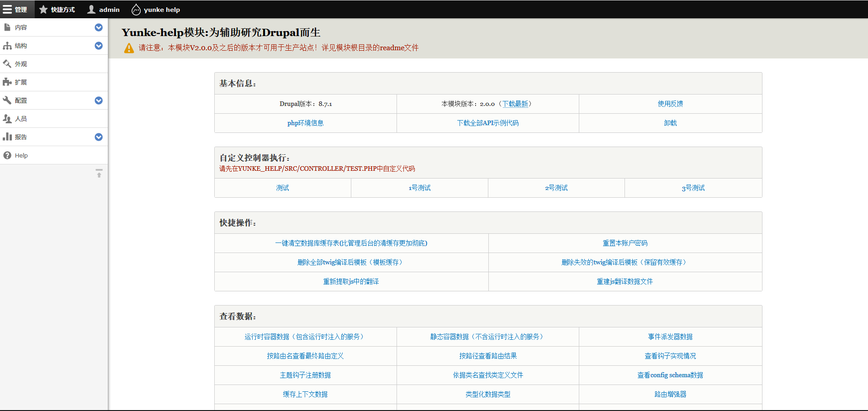Open 缓存上下文数据 link

pyautogui.click(x=305, y=394)
